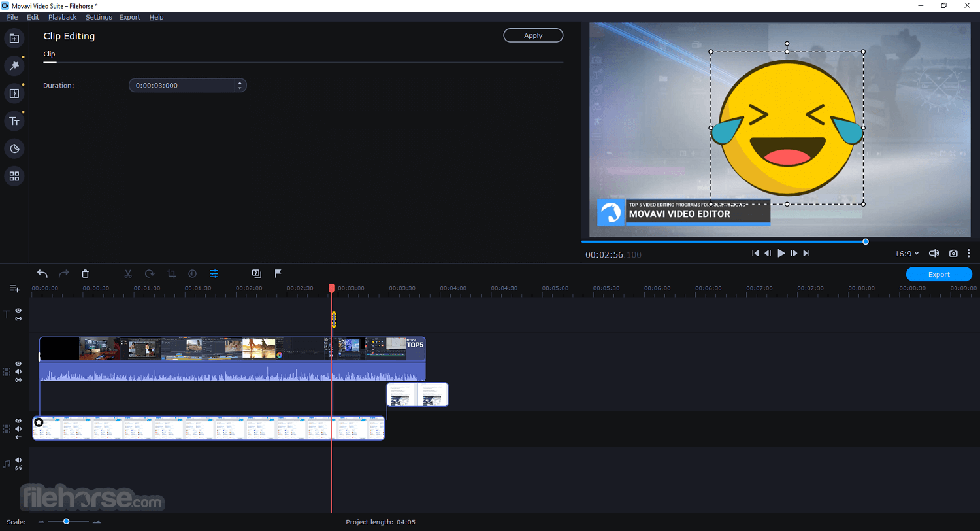
Task: Open the 16:9 aspect ratio dropdown
Action: click(x=907, y=253)
